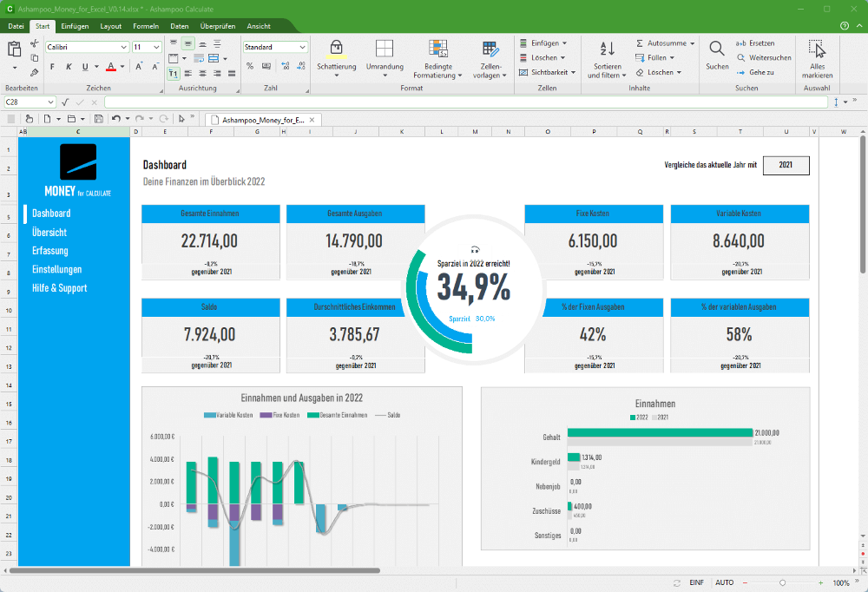Toggle EINF insert mode in status bar
The height and width of the screenshot is (592, 868).
[x=696, y=582]
